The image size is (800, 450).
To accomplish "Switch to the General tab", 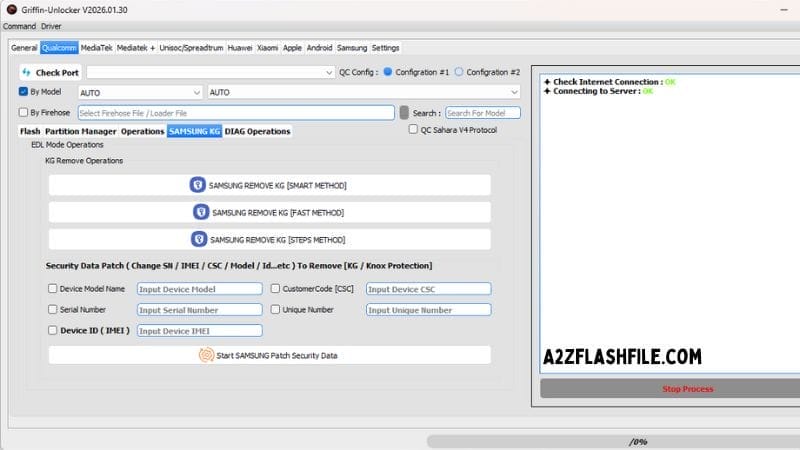I will click(x=24, y=47).
